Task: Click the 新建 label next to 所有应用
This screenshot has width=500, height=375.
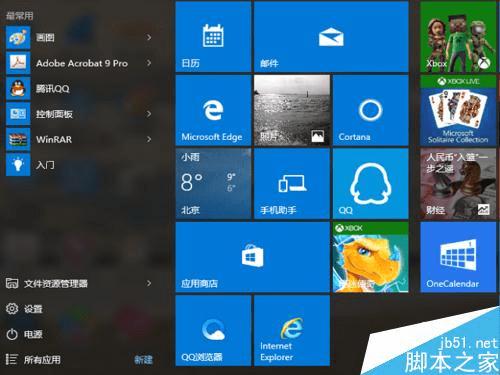Action: point(143,360)
